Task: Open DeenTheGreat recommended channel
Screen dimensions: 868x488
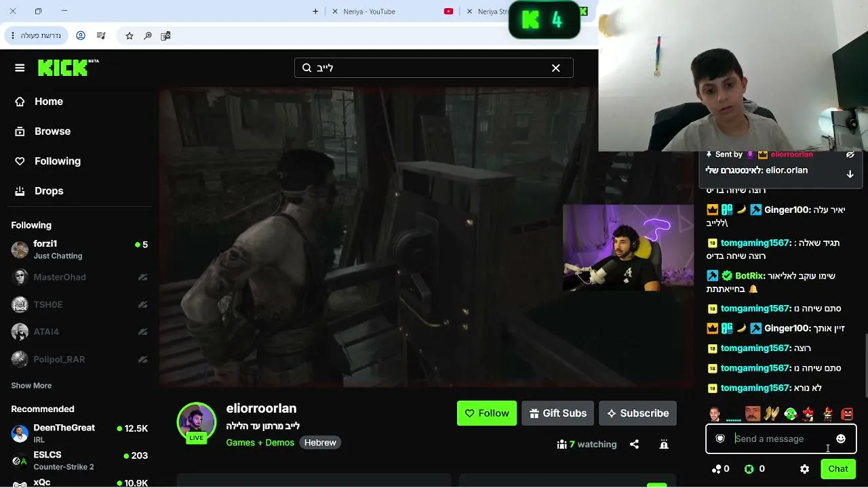Action: click(x=79, y=433)
